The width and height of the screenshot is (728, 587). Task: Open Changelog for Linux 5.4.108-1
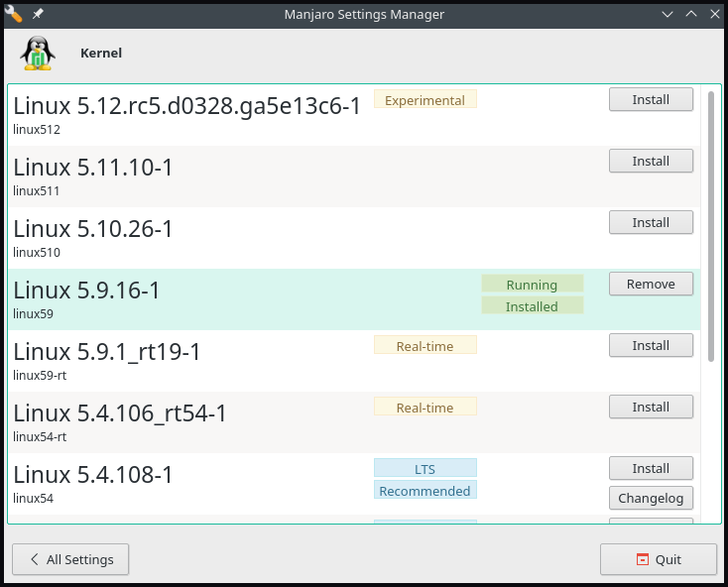point(651,498)
